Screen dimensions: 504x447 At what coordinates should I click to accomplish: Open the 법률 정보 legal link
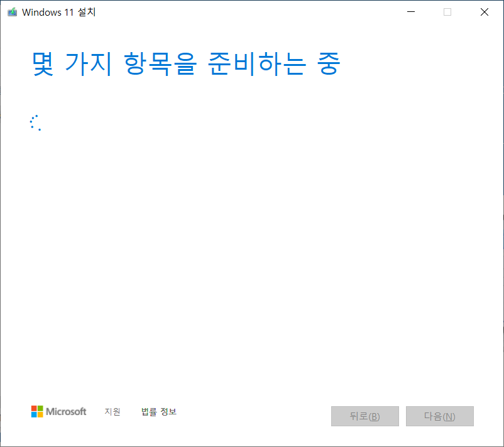tap(159, 411)
